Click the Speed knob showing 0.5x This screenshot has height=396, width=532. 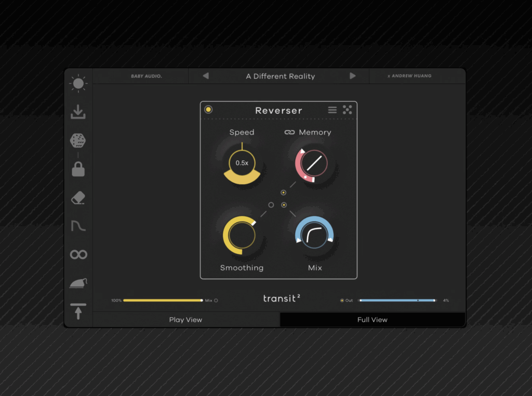[x=242, y=163]
